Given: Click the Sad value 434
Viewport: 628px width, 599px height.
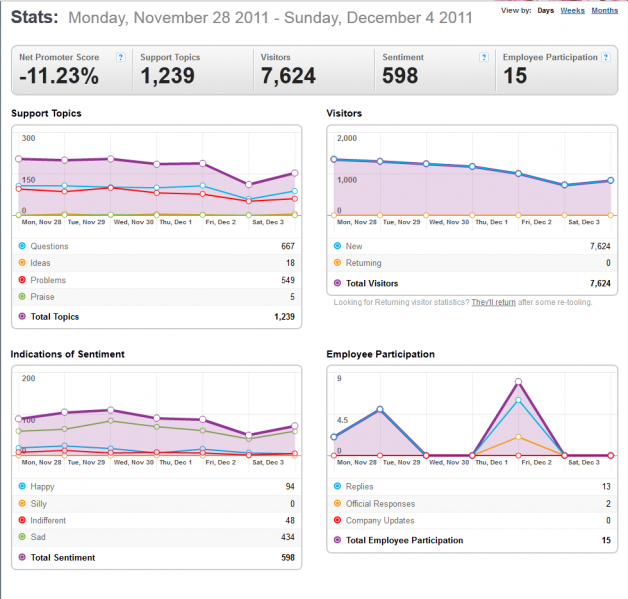Looking at the screenshot, I should pyautogui.click(x=288, y=537).
